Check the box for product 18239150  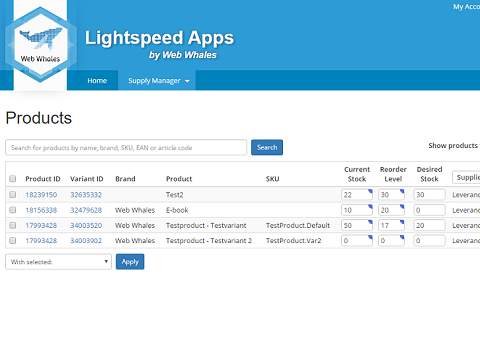pos(13,195)
